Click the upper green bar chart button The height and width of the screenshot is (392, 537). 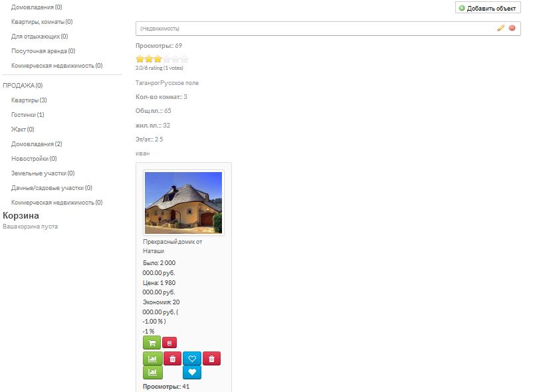tap(153, 359)
